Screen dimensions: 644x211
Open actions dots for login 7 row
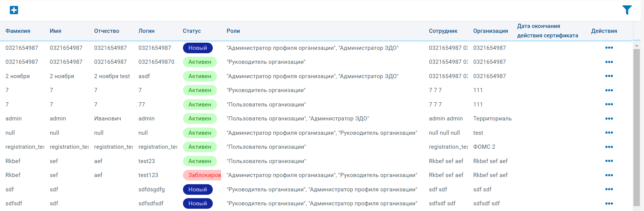point(609,90)
